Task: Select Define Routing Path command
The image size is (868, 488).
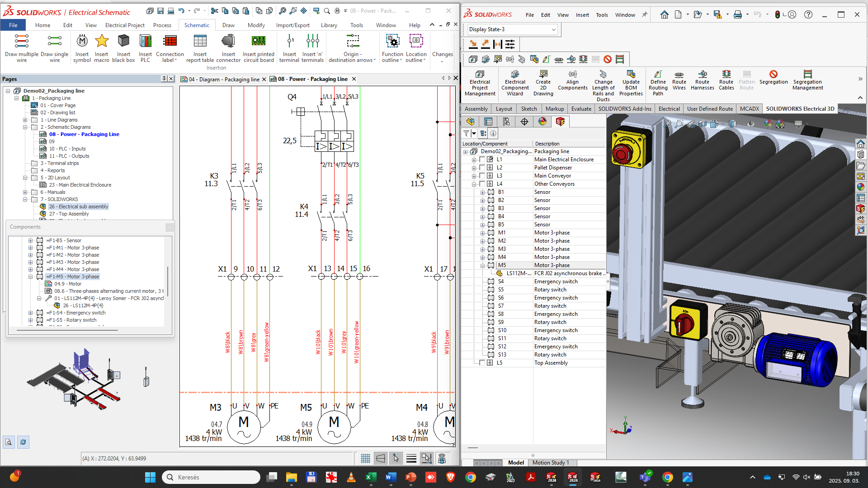Action: [658, 83]
